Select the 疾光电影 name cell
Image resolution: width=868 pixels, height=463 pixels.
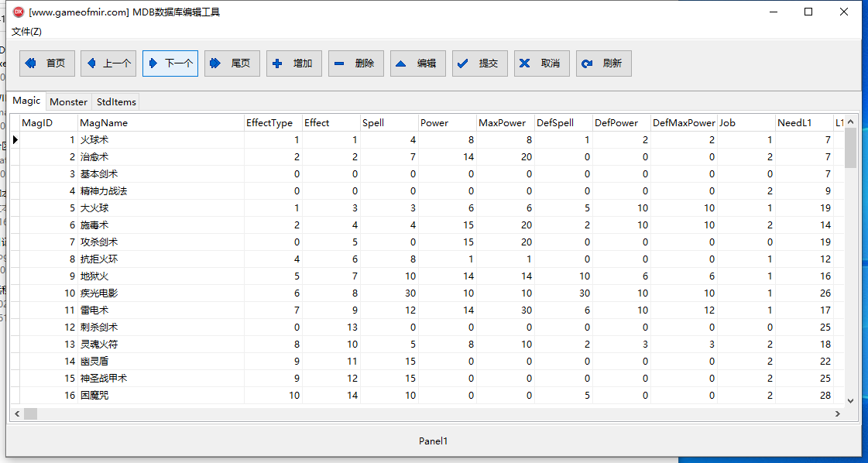pyautogui.click(x=161, y=293)
